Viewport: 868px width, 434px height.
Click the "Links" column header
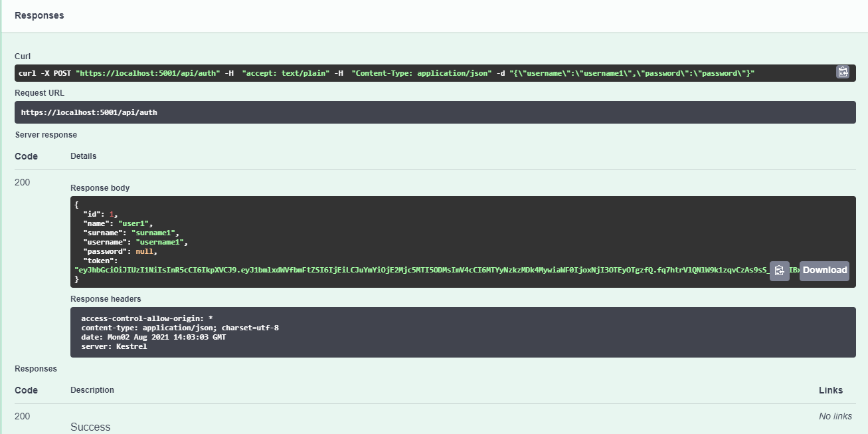pyautogui.click(x=831, y=390)
